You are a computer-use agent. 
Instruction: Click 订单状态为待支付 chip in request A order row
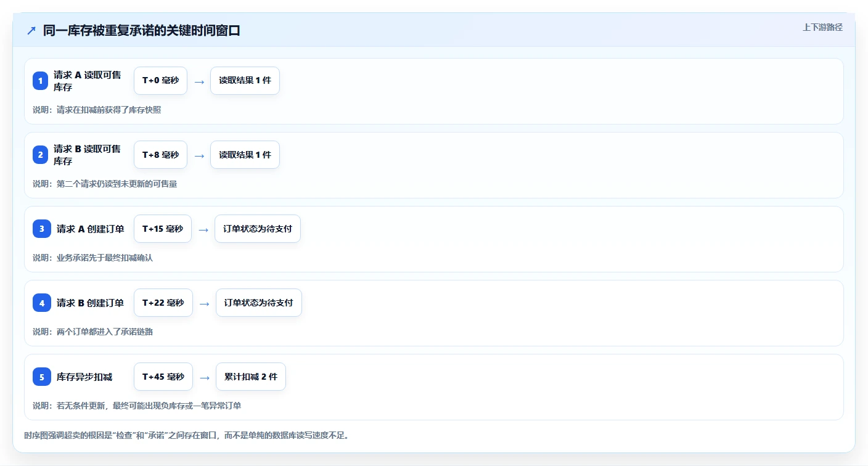tap(258, 229)
